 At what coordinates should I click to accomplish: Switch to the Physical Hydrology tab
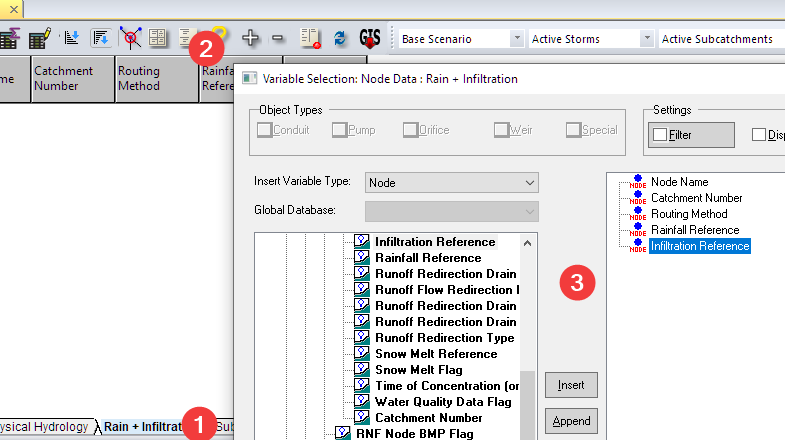[x=45, y=426]
